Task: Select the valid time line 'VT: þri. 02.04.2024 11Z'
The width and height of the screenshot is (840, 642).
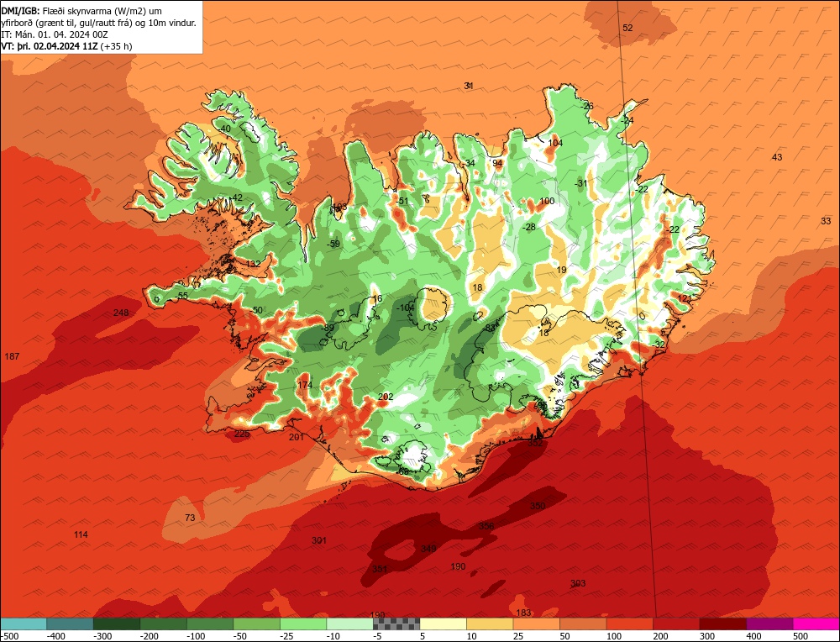Action: tap(50, 46)
